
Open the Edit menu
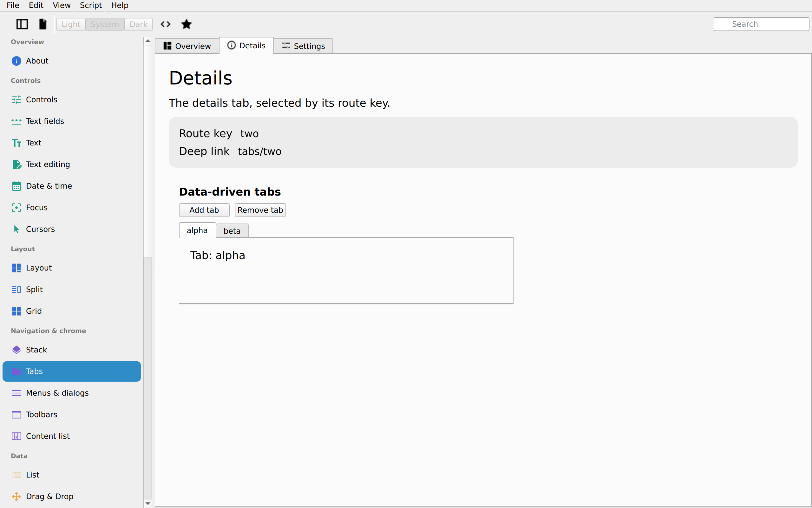(36, 5)
